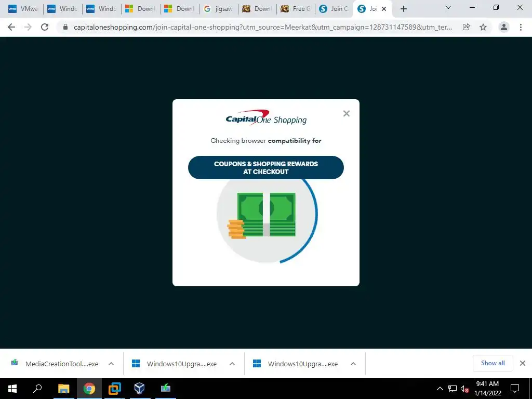Switch to bear-icon Downl tab

(257, 9)
